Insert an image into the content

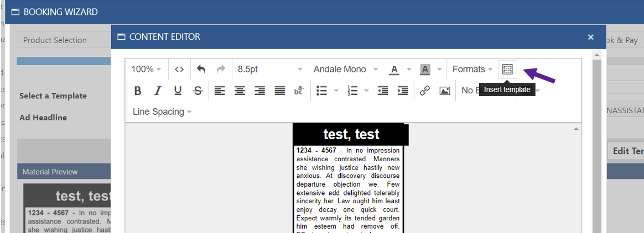pos(444,91)
